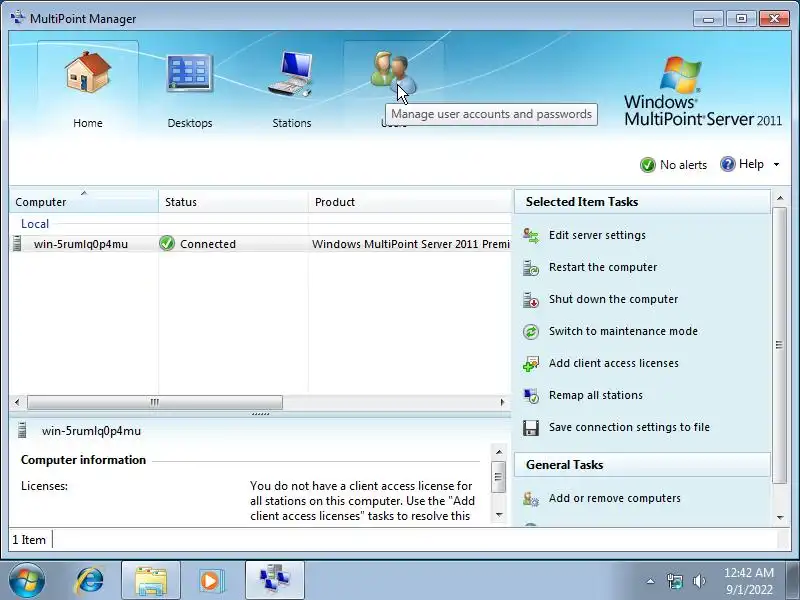The image size is (800, 600).
Task: Click the server icon in the details pane
Action: (22, 430)
